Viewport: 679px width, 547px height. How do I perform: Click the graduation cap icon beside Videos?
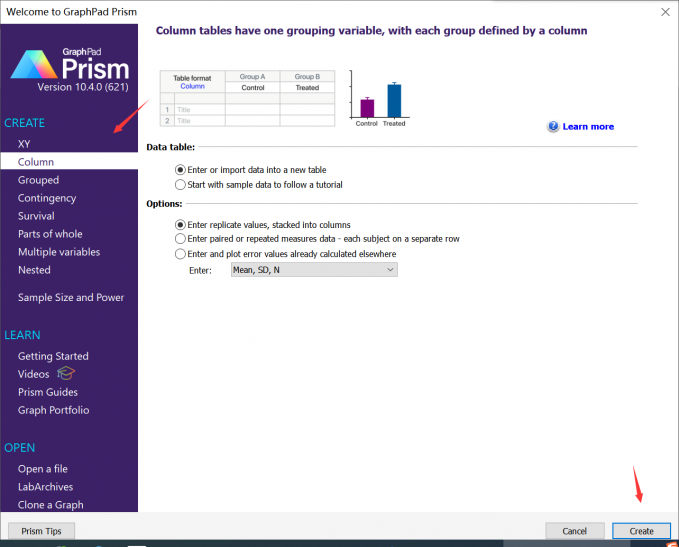(x=66, y=373)
